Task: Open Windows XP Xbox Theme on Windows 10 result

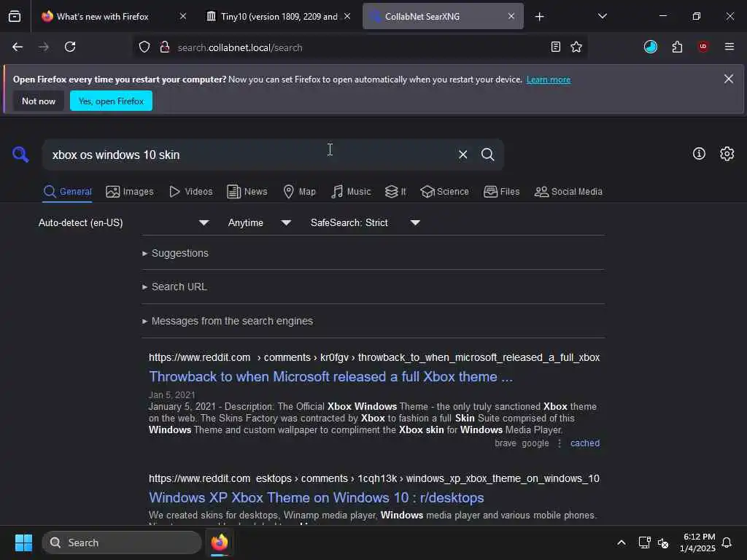Action: [317, 497]
